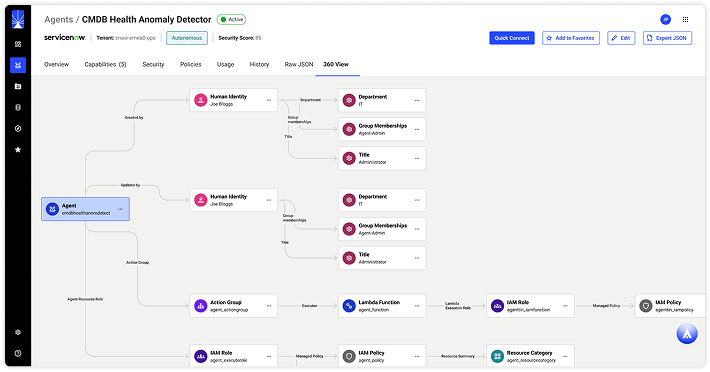Click the IAM Policy agentin_iampolicy icon
The image size is (710, 372).
point(646,306)
